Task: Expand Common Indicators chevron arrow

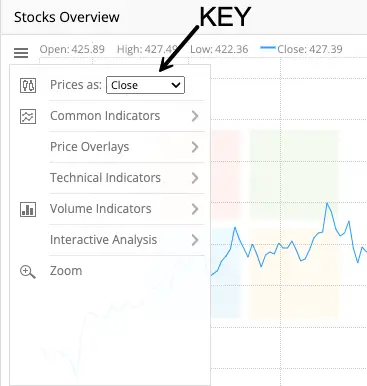Action: click(195, 116)
